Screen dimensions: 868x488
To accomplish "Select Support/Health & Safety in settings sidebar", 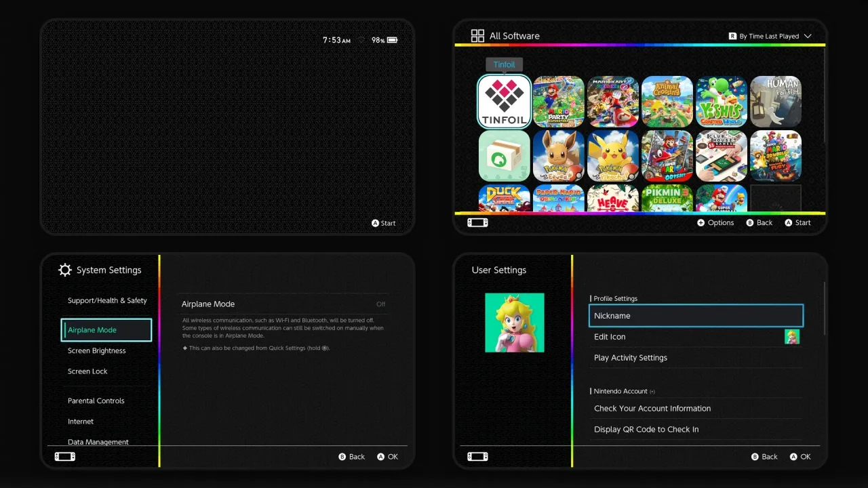I will (107, 300).
